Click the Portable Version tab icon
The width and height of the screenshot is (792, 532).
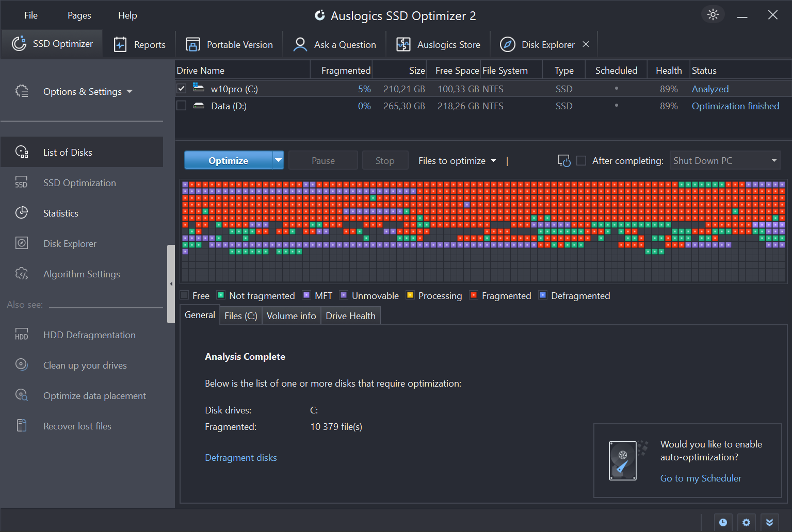pos(193,44)
